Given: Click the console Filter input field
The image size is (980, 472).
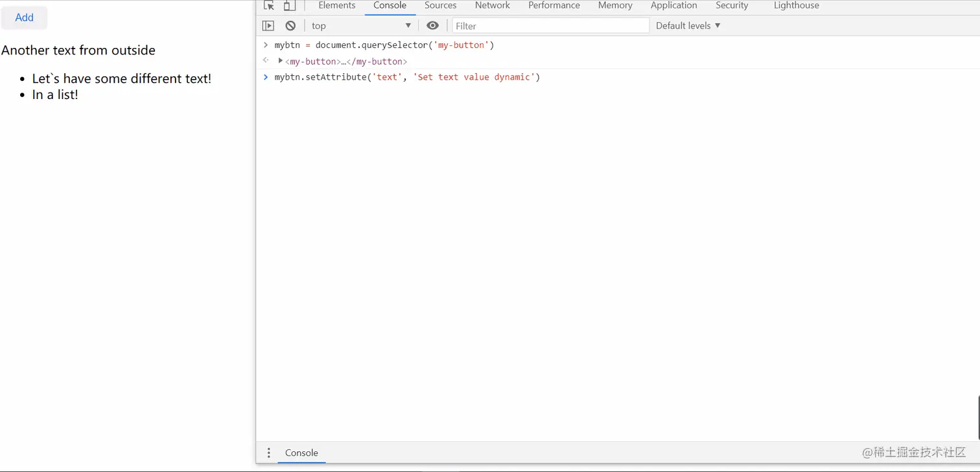Looking at the screenshot, I should 550,25.
